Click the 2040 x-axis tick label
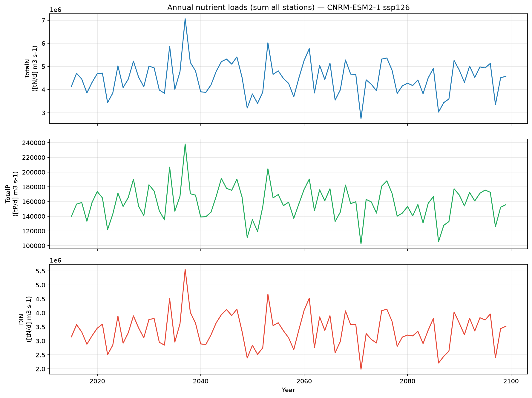The width and height of the screenshot is (532, 398). [x=200, y=381]
